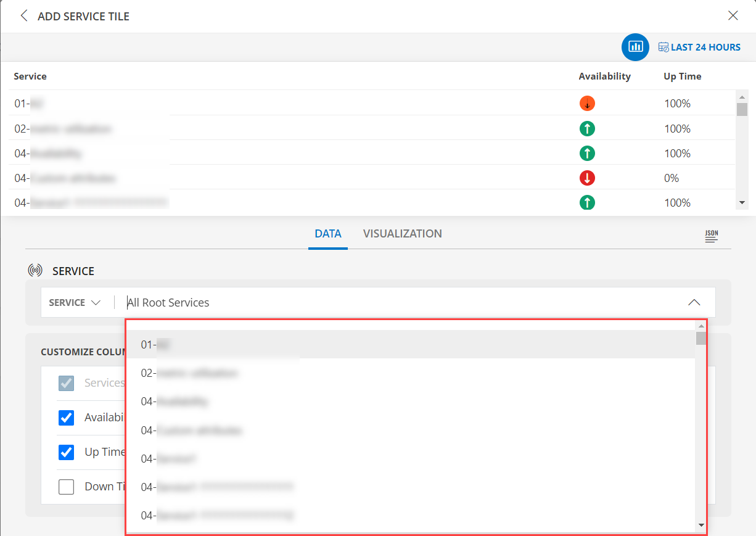The height and width of the screenshot is (536, 756).
Task: Enable the Down Time checkbox
Action: click(66, 487)
